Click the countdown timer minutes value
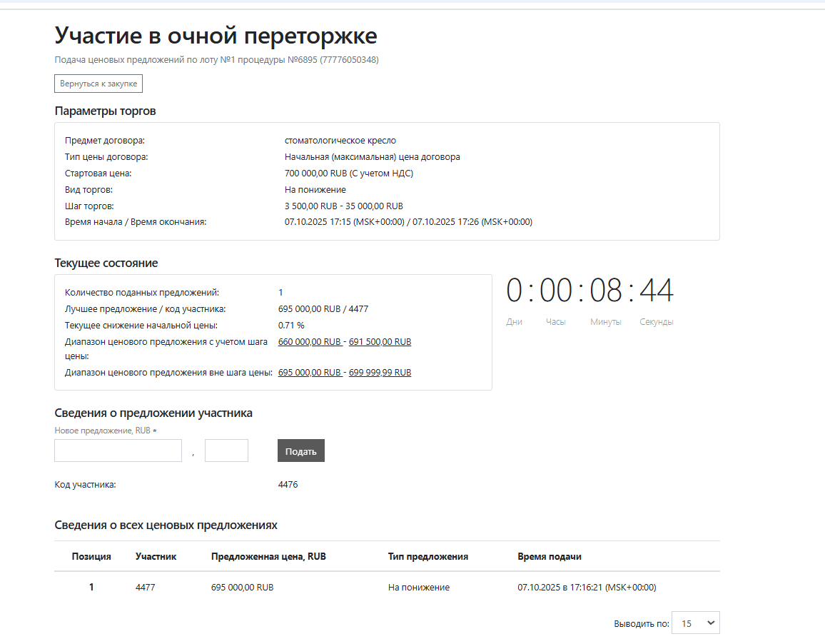This screenshot has width=825, height=644. pos(606,291)
